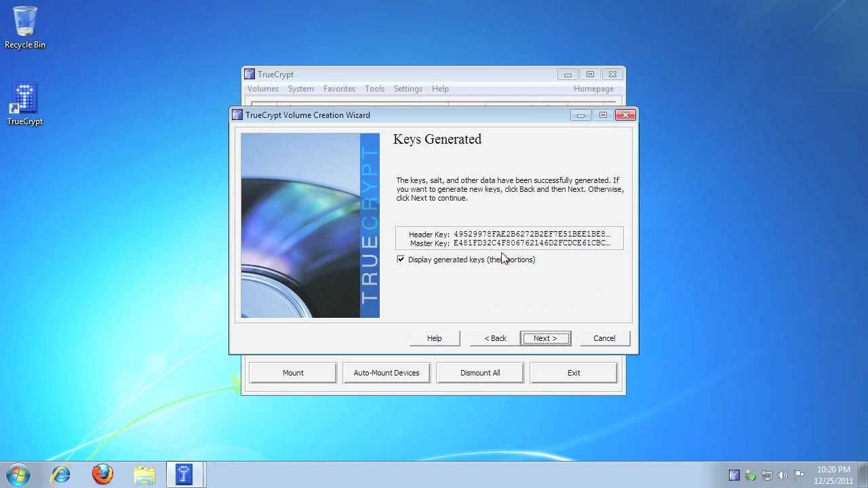Minimize the Volume Creation Wizard window
The height and width of the screenshot is (488, 868).
pos(580,115)
